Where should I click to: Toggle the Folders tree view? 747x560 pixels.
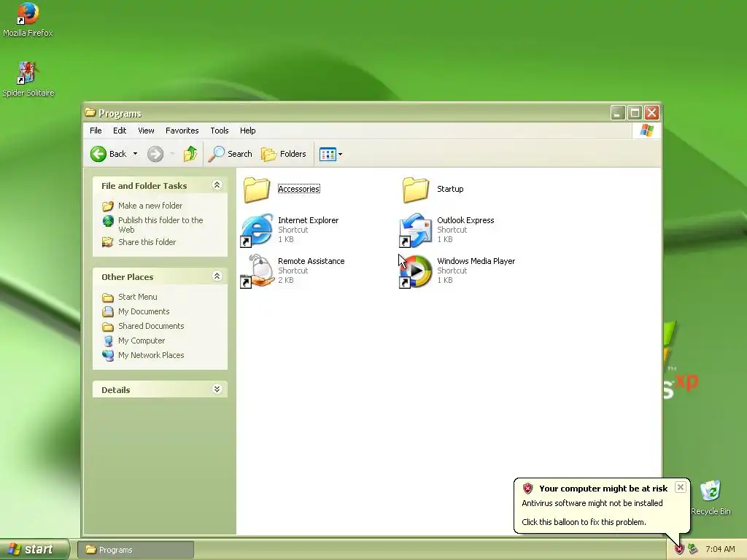pos(284,154)
